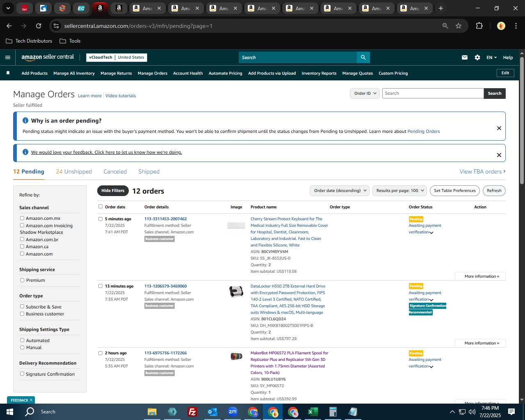Open FileZilla from the taskbar
This screenshot has width=525, height=420.
(x=192, y=412)
